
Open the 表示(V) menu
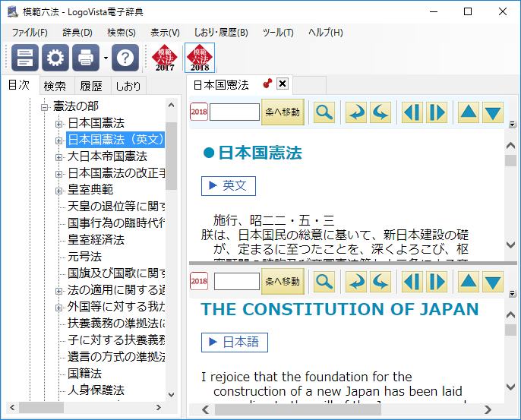coord(165,33)
